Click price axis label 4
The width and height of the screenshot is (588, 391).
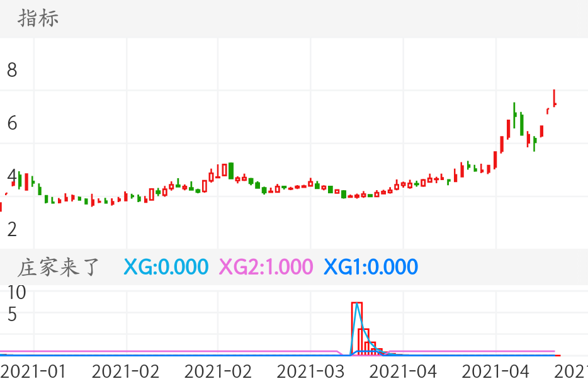click(12, 176)
